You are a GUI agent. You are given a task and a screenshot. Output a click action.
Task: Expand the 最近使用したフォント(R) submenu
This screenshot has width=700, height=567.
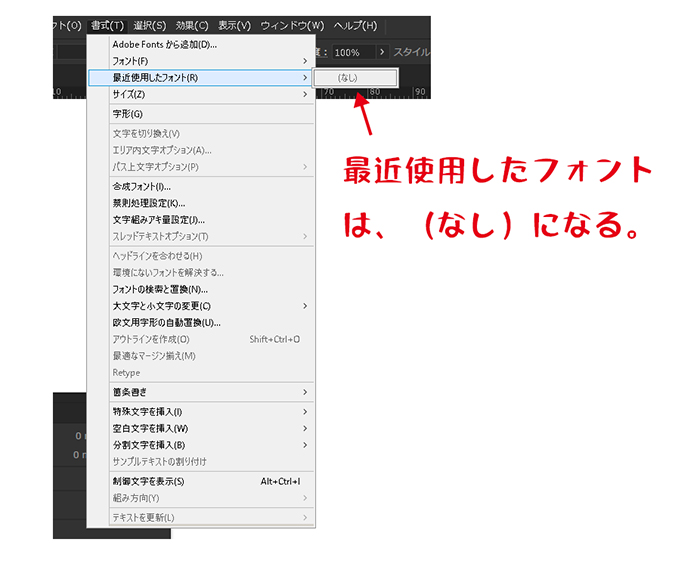click(155, 77)
